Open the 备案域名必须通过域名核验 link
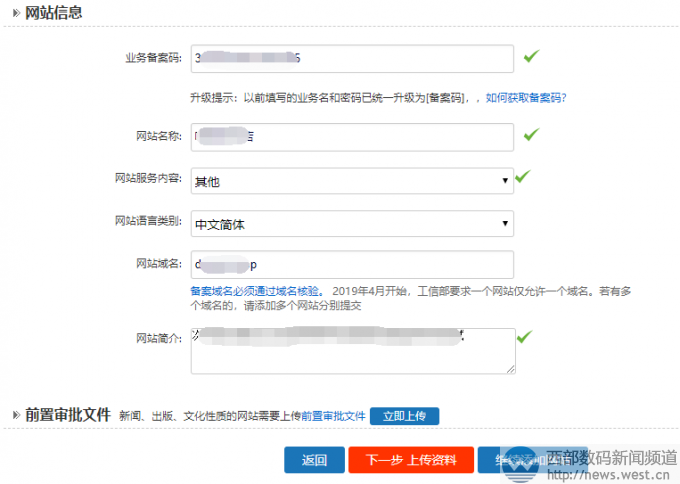The height and width of the screenshot is (484, 680). 256,291
